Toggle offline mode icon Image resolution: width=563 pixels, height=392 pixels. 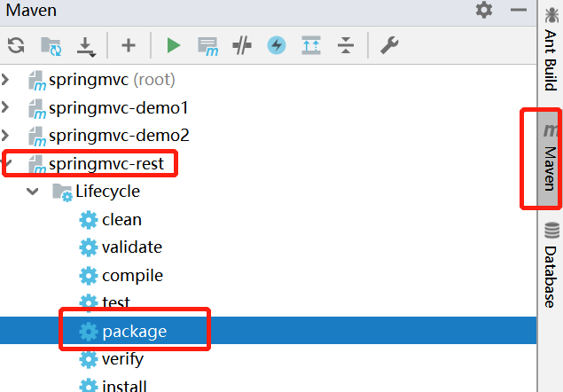(x=242, y=45)
